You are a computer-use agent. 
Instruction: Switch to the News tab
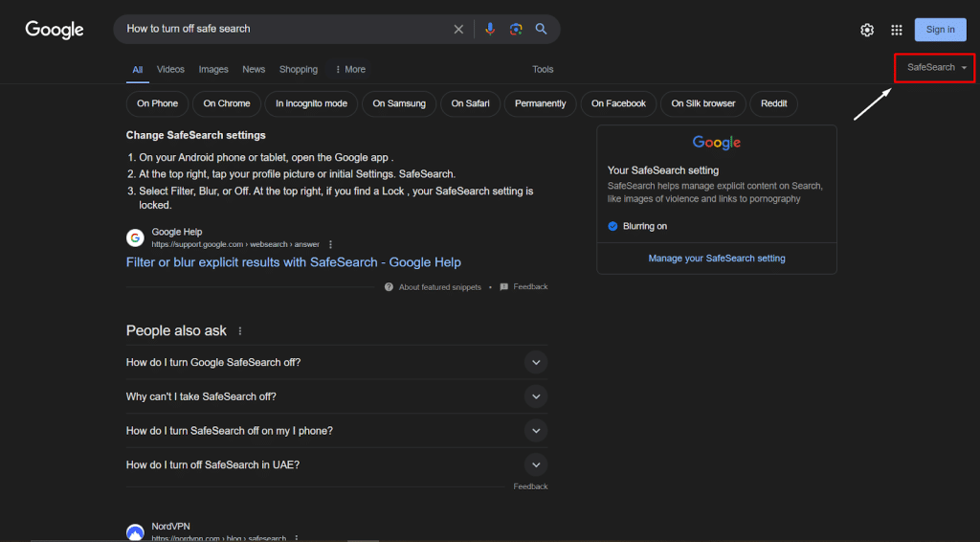254,69
